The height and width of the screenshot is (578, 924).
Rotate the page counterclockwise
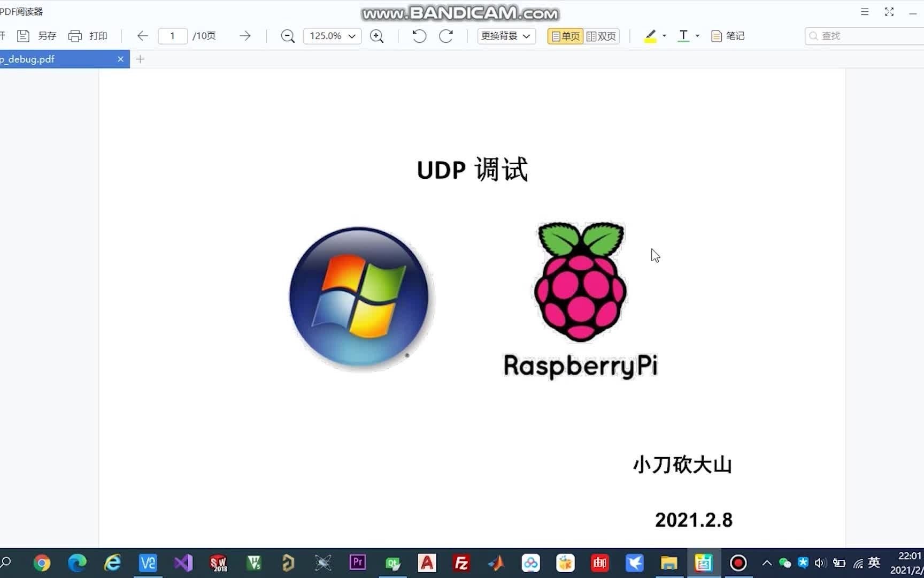419,36
